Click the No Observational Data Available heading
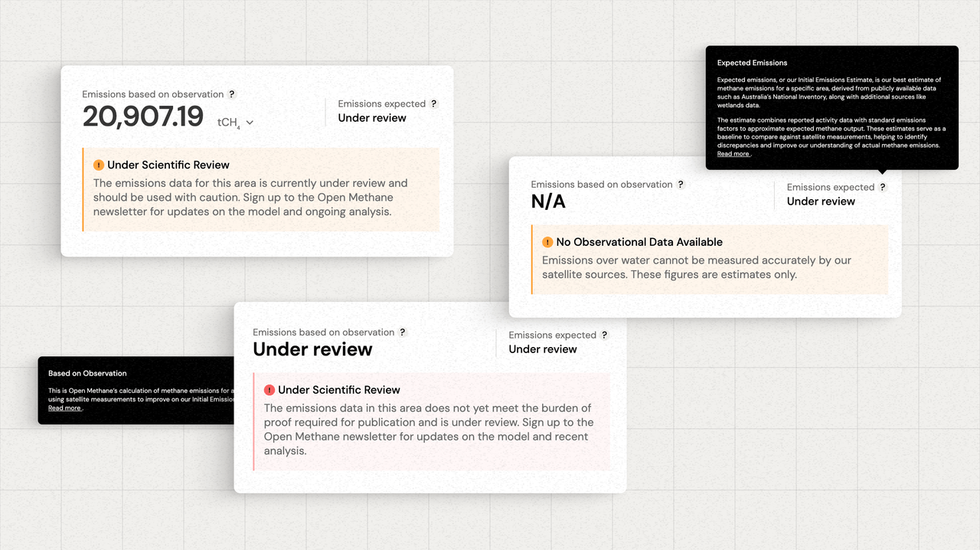The width and height of the screenshot is (980, 550). 639,242
